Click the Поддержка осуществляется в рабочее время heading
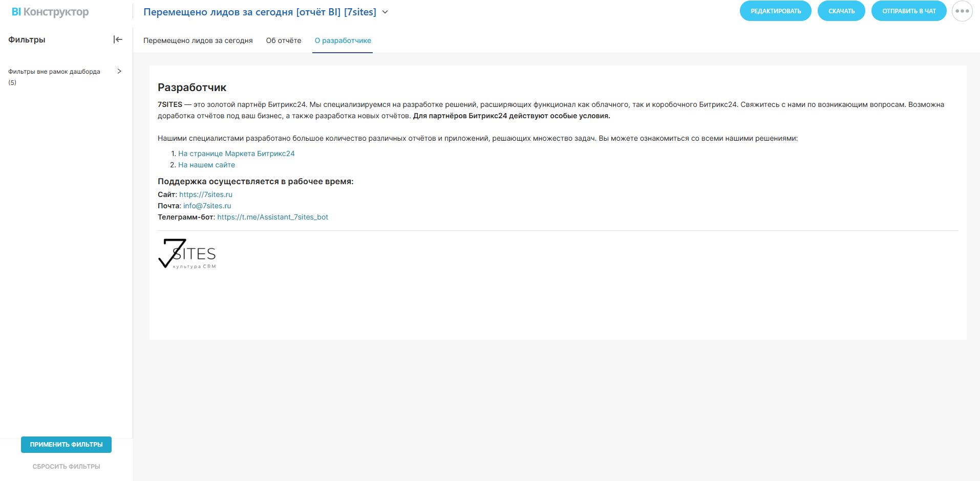 [255, 181]
